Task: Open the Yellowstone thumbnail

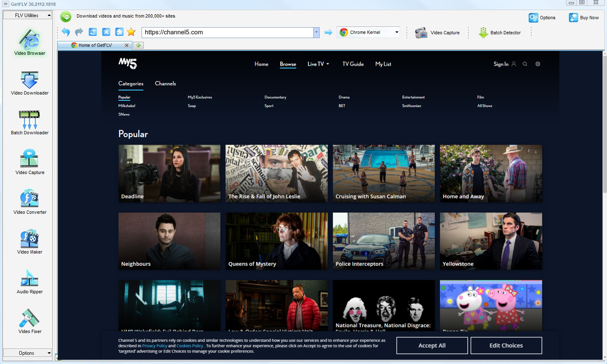Action: tap(491, 241)
